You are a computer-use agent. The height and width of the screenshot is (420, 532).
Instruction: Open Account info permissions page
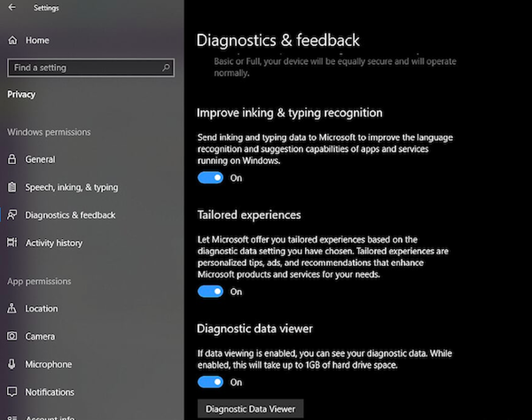[x=49, y=417]
